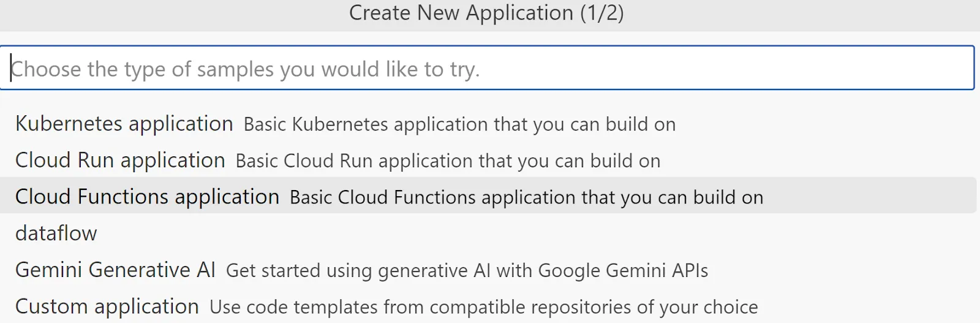
Task: Click 'Get started using generative AI' description
Action: coord(467,271)
